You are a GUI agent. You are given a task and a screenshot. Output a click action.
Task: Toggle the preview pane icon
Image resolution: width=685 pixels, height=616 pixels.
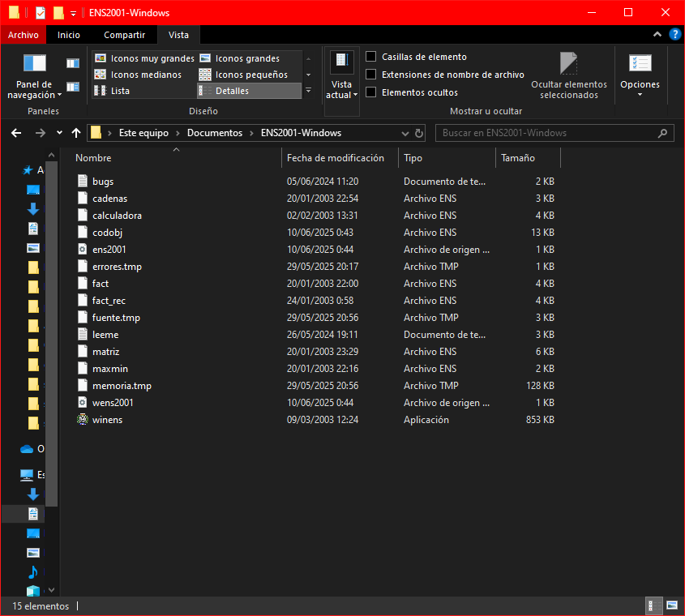point(72,63)
